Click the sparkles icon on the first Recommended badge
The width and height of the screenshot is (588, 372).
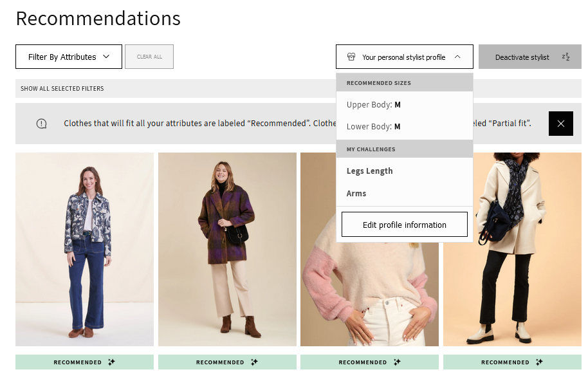[x=111, y=362]
